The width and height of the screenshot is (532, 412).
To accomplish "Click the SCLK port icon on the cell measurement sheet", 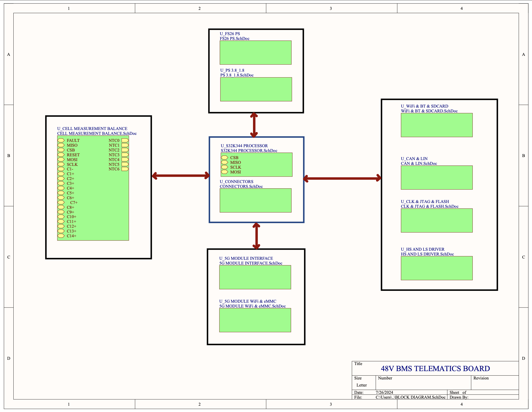I will click(x=61, y=164).
